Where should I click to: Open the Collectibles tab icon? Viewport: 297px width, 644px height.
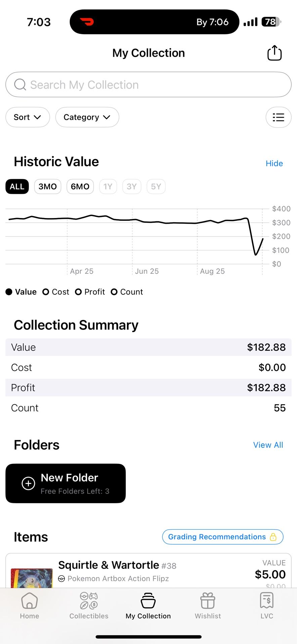(x=89, y=601)
